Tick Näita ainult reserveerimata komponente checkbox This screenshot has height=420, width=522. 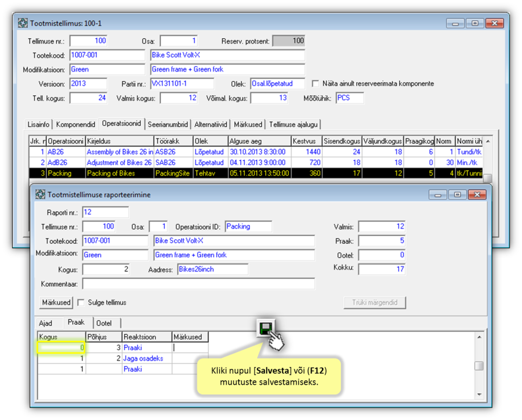tap(315, 84)
